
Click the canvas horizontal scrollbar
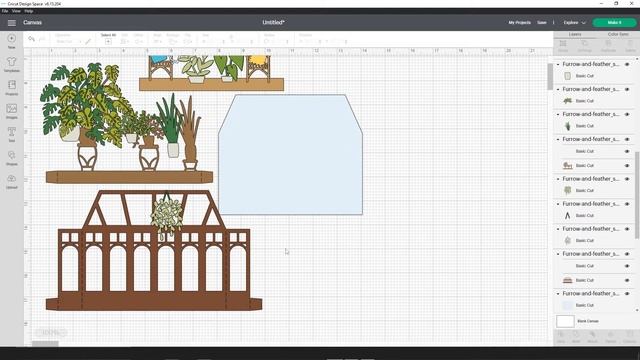[45, 344]
